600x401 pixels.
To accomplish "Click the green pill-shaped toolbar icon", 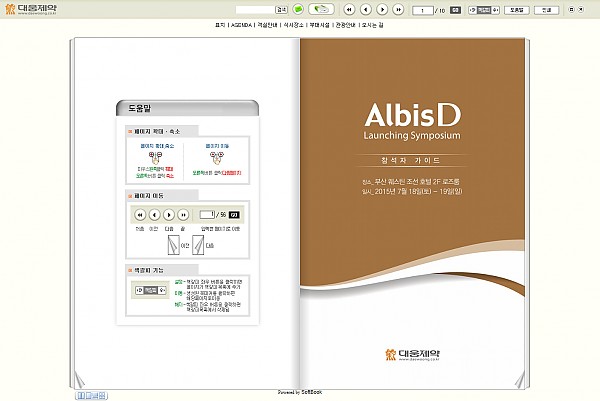I will [320, 9].
